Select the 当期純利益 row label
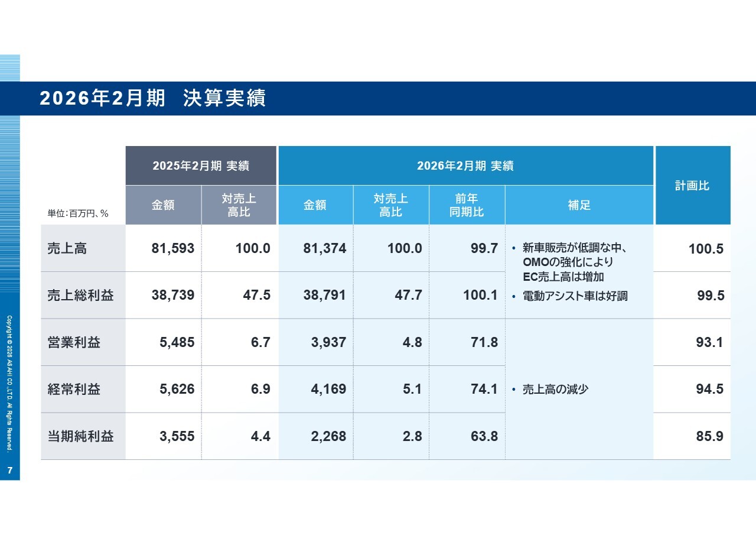756x535 pixels. (80, 436)
